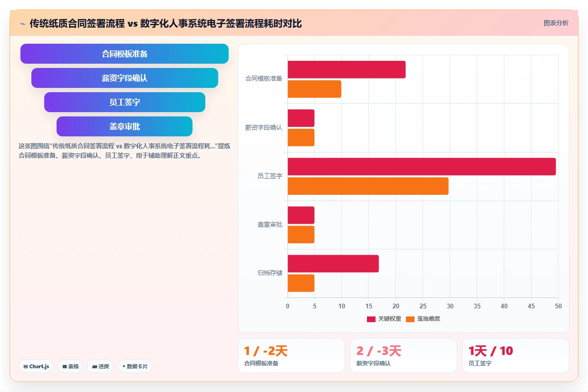Click the 薪资字段确认 y-axis label

point(264,127)
